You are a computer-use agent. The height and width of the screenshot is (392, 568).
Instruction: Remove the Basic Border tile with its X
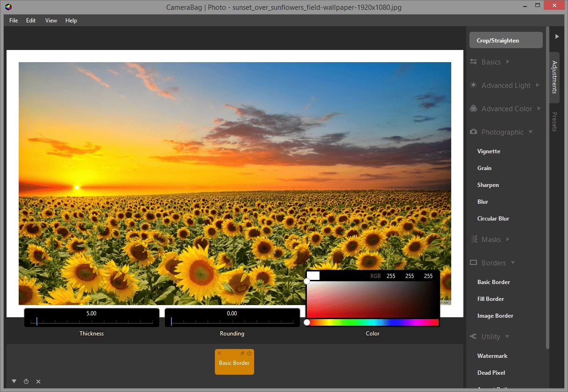pos(220,353)
